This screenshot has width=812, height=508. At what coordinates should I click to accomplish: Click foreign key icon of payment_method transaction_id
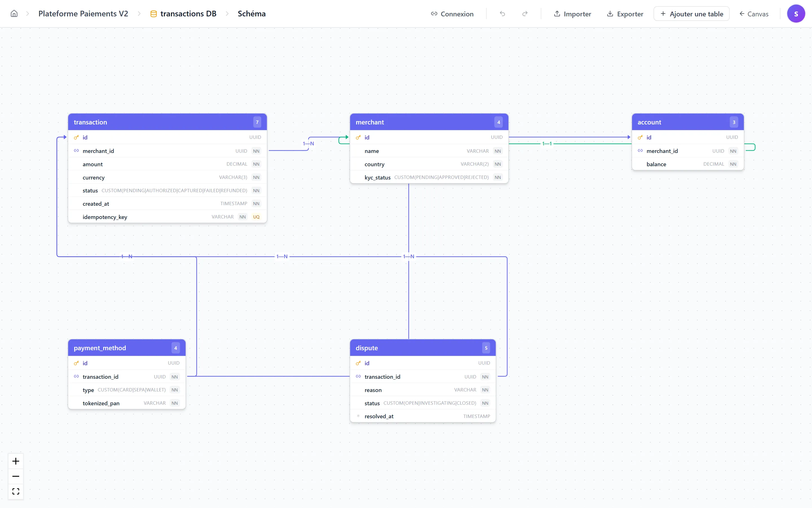coord(76,376)
